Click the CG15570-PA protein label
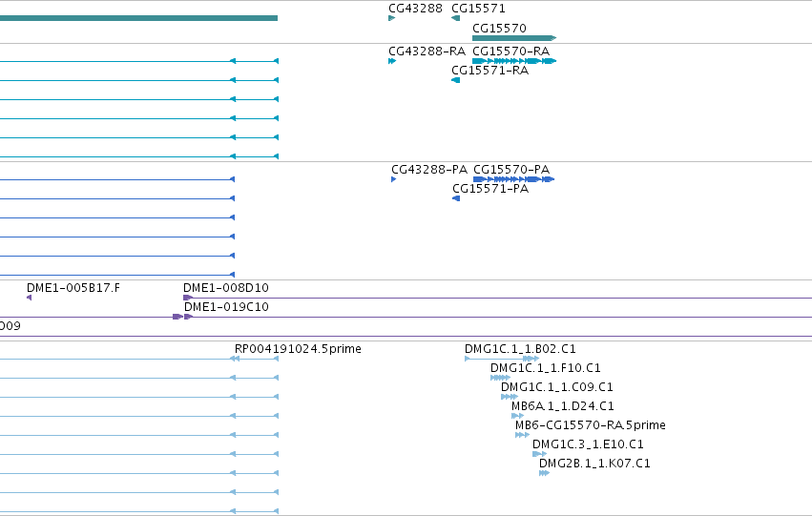 pyautogui.click(x=511, y=170)
